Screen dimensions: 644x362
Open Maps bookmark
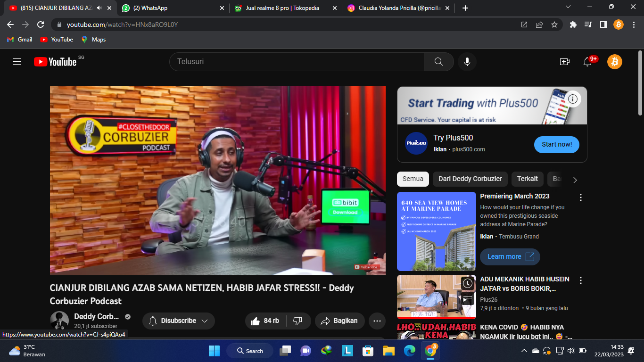93,40
